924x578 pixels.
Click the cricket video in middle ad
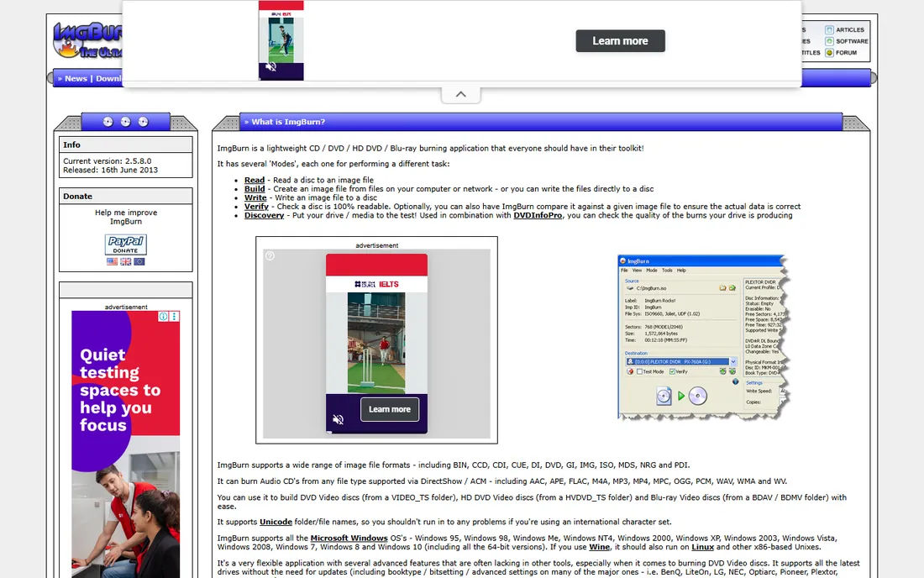point(376,343)
